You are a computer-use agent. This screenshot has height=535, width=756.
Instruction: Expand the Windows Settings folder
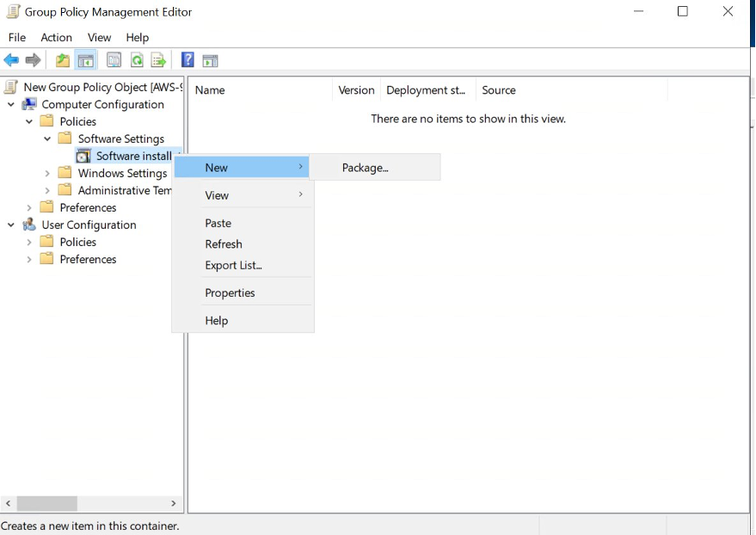coord(47,173)
